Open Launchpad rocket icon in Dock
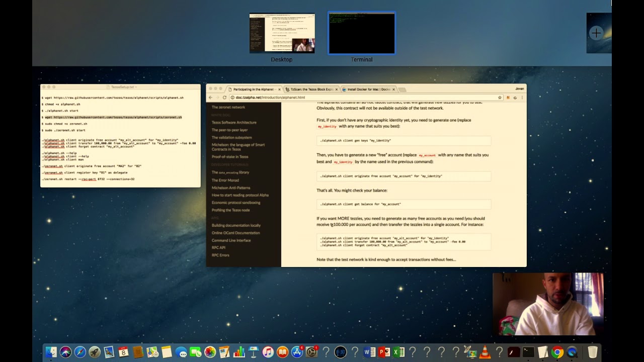This screenshot has height=362, width=644. coord(95,352)
